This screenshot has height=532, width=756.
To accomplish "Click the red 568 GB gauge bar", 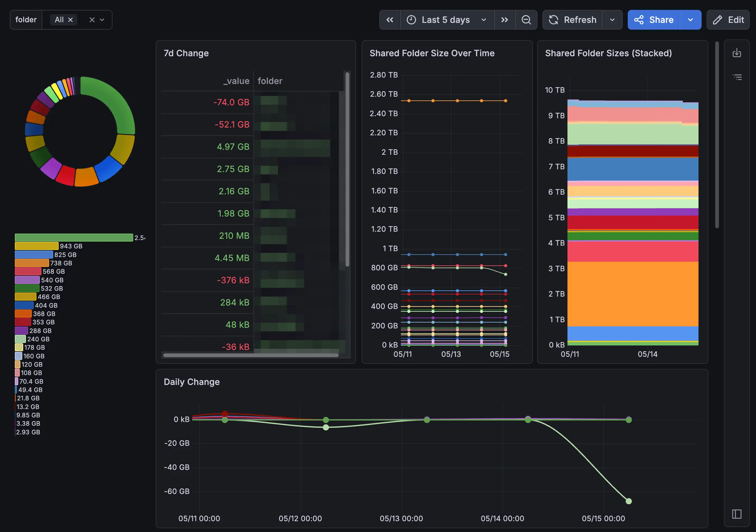I will [28, 271].
